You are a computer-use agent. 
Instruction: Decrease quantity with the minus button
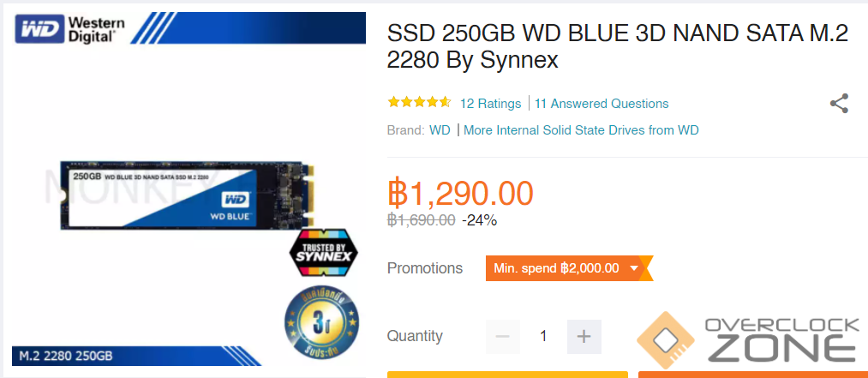(503, 337)
